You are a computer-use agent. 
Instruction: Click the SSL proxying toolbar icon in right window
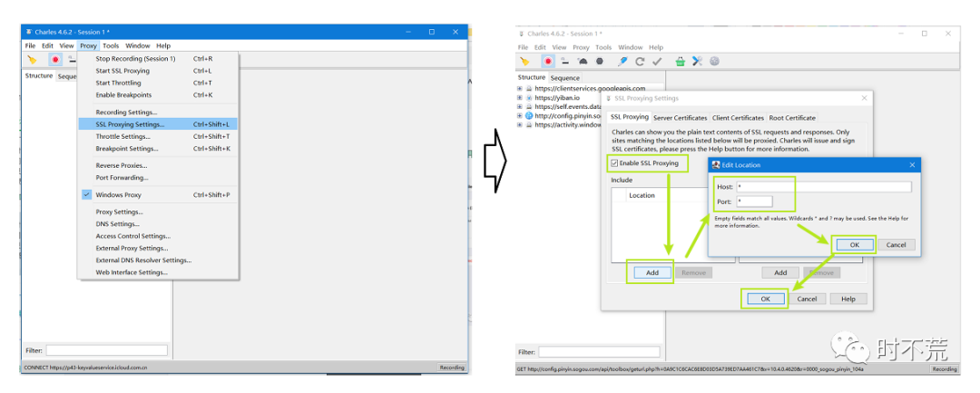565,61
